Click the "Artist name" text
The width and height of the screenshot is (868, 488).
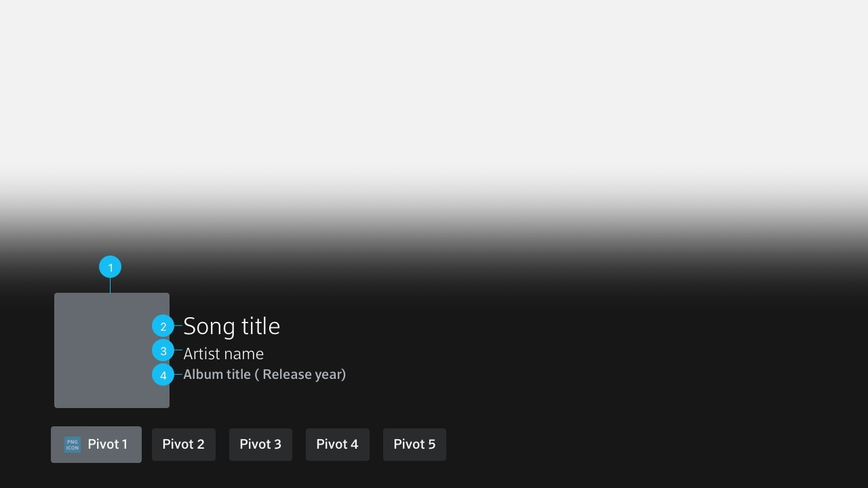[223, 354]
